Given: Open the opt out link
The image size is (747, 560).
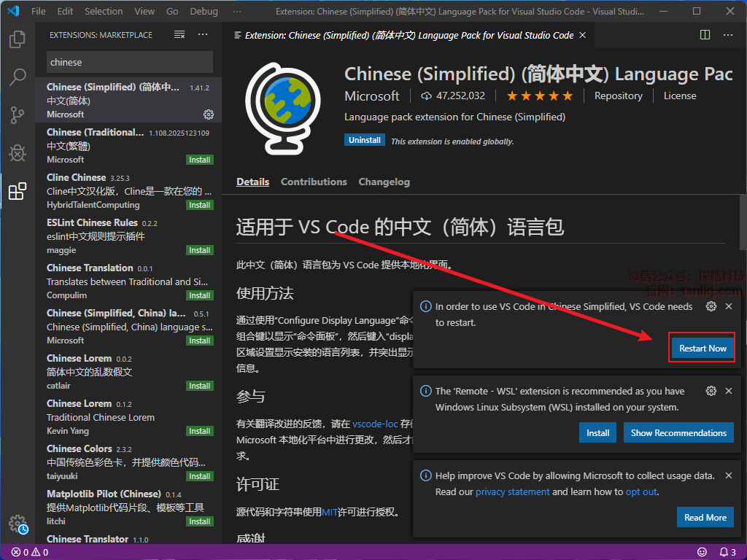Looking at the screenshot, I should click(x=641, y=492).
